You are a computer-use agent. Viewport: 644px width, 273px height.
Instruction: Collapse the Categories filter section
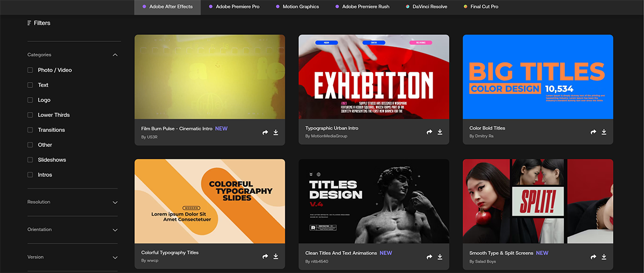[115, 55]
